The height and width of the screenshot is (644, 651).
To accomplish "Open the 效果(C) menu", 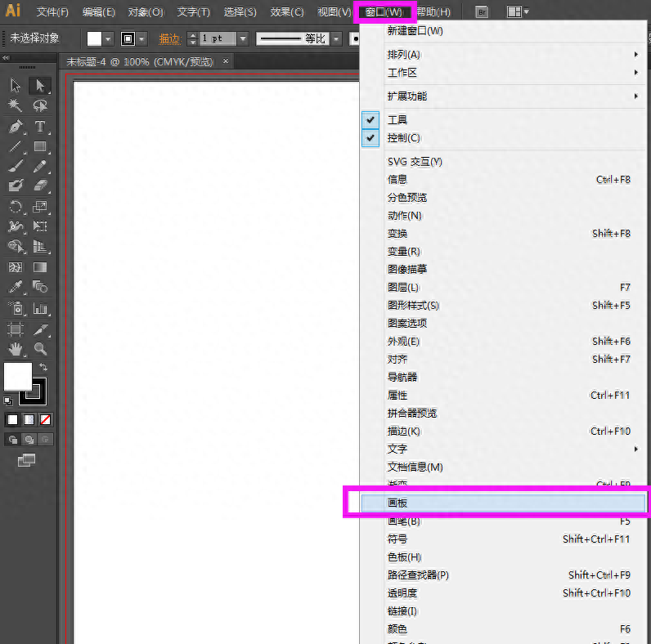I will (287, 12).
